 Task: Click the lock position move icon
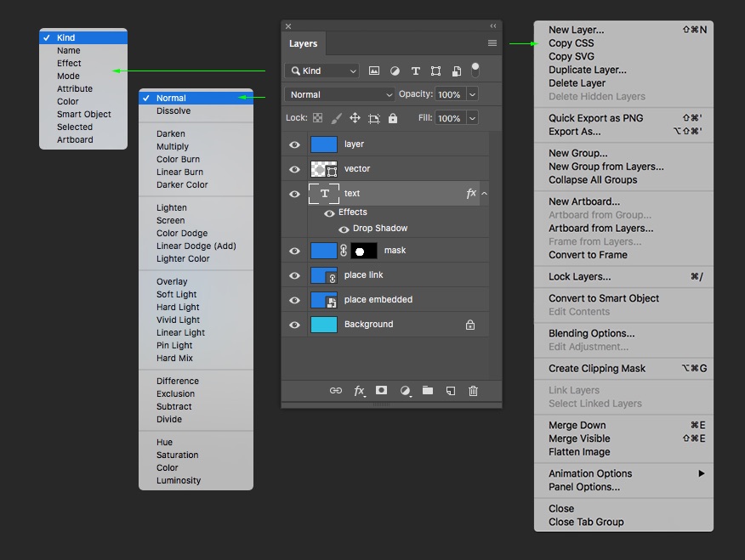coord(355,118)
